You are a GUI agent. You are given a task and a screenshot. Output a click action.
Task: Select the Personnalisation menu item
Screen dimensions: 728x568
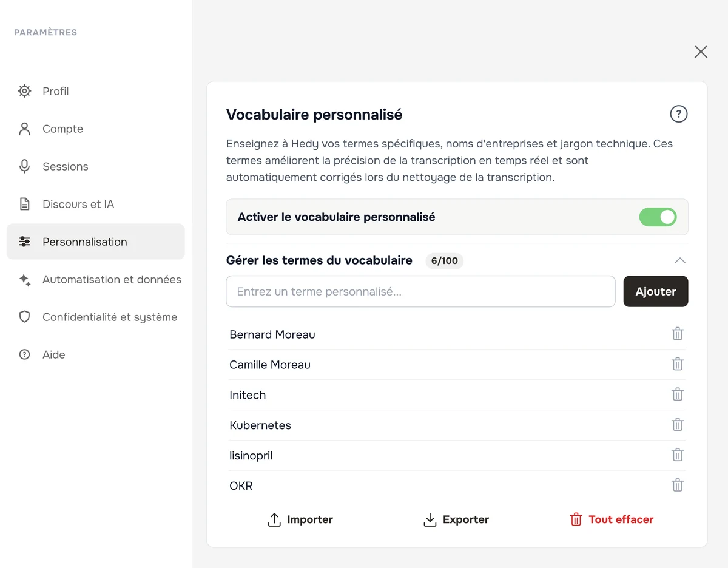coord(95,242)
